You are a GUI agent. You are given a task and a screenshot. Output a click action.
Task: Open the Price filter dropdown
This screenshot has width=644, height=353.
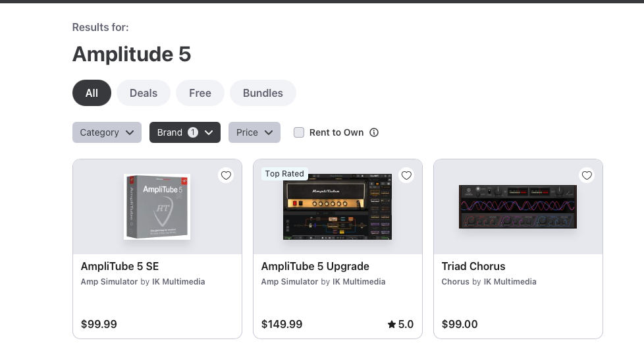click(x=254, y=132)
